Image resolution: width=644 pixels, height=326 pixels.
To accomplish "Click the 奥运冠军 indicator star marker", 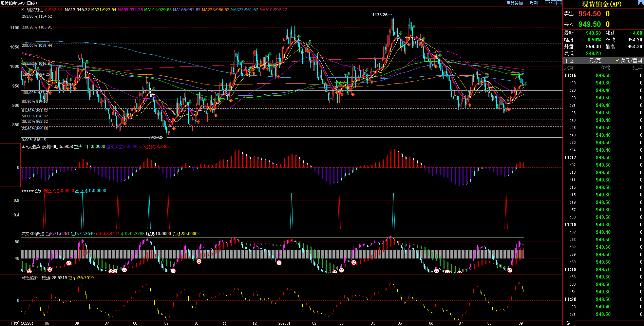I will point(22,278).
